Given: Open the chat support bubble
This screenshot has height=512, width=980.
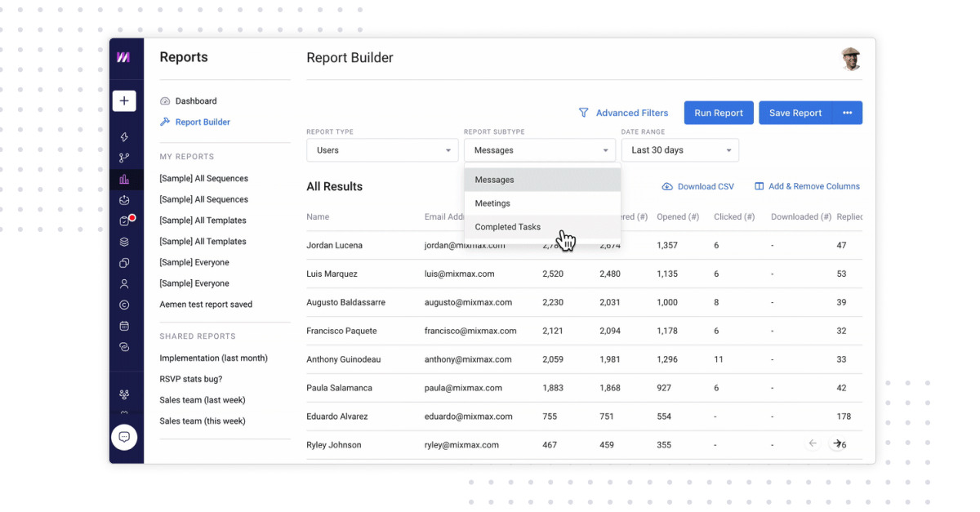Looking at the screenshot, I should click(x=124, y=437).
